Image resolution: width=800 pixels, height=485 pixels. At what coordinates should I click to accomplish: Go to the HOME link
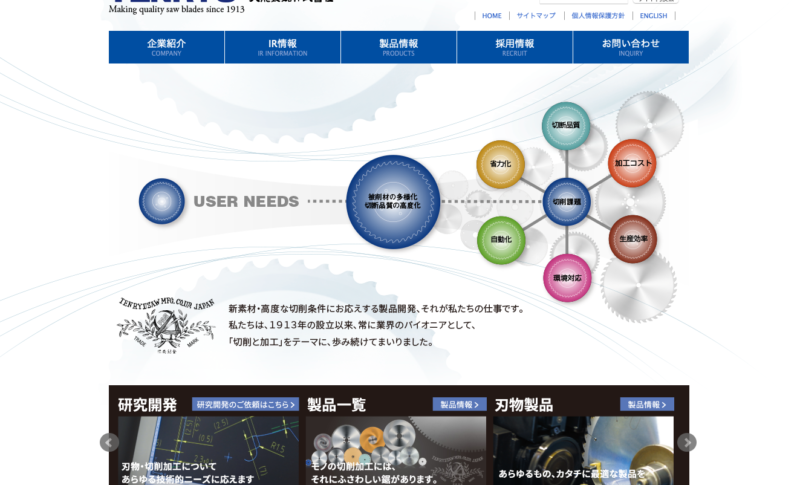tap(492, 16)
